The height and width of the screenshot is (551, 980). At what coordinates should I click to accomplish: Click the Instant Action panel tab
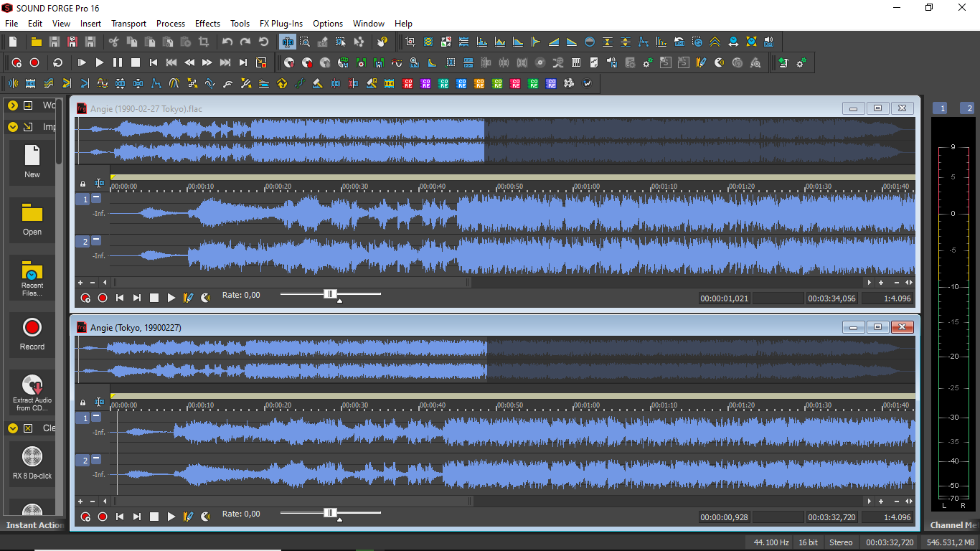point(34,525)
